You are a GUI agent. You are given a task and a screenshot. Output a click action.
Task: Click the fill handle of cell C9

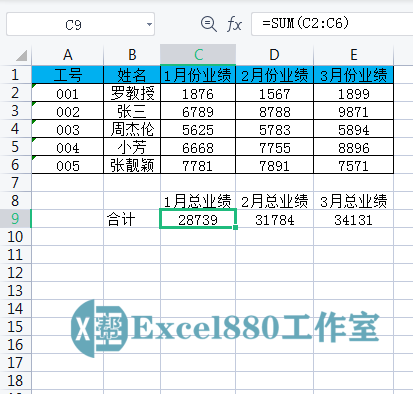(236, 227)
